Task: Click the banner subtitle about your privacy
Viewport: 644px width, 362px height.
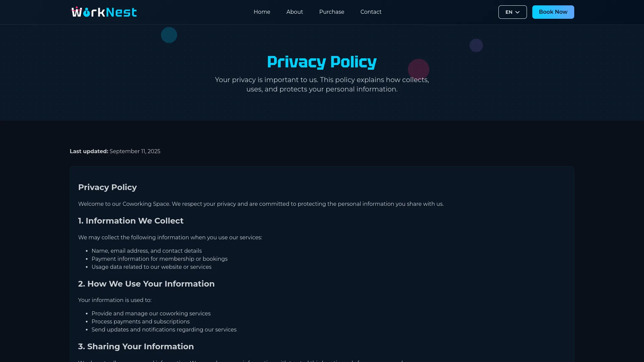Action: [x=322, y=84]
